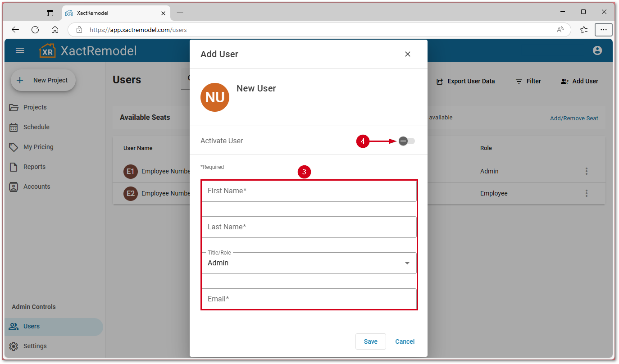Viewport: 619px width, 364px height.
Task: Click Export User Data
Action: tap(466, 81)
